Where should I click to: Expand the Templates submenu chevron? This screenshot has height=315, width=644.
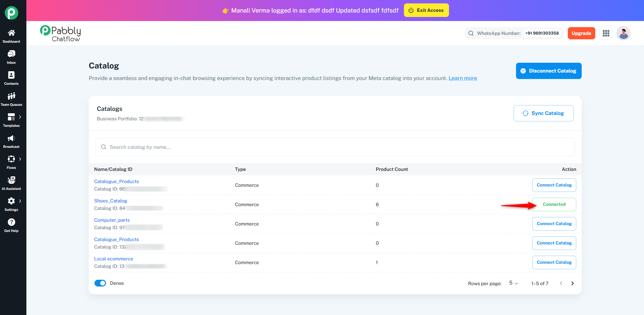(20, 117)
